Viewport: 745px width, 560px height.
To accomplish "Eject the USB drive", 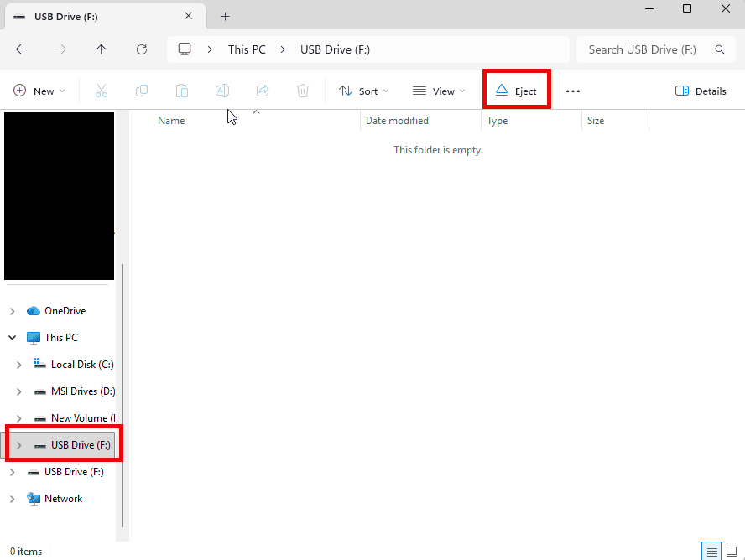I will click(516, 91).
